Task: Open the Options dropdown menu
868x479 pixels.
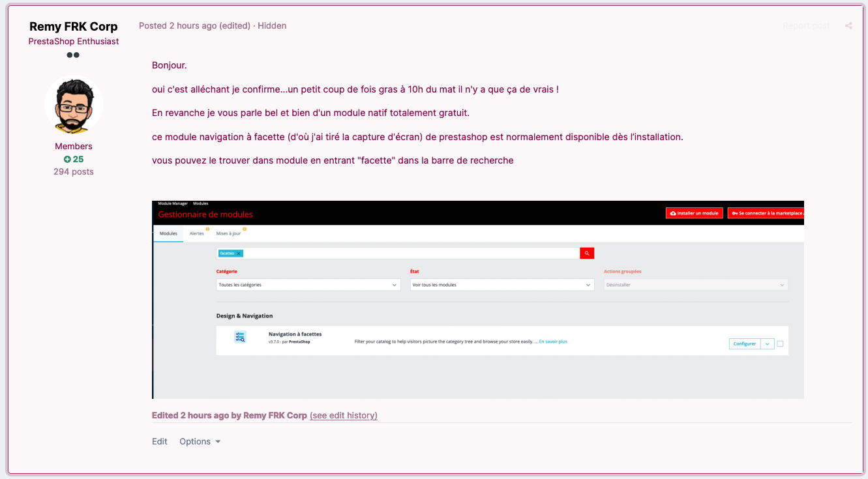Action: point(200,441)
